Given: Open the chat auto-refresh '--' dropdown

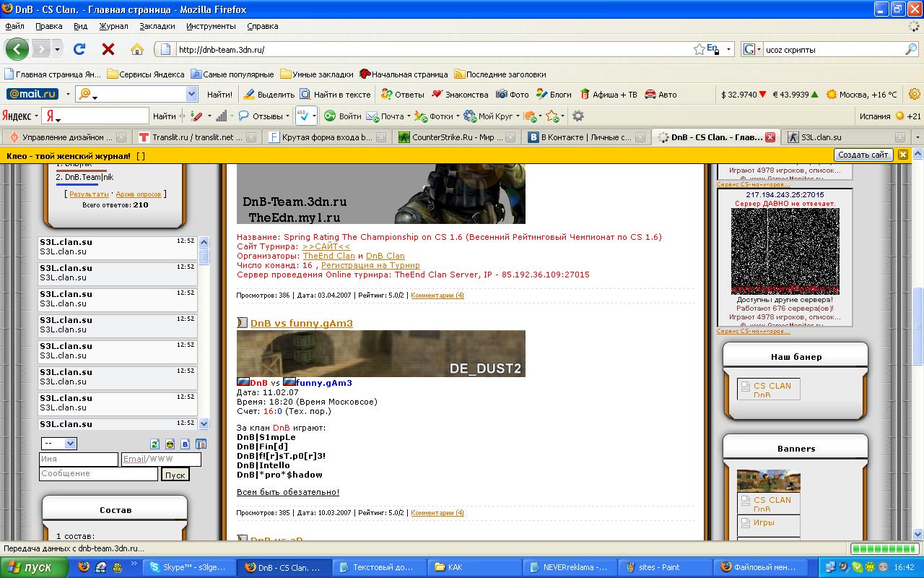Looking at the screenshot, I should pos(59,444).
